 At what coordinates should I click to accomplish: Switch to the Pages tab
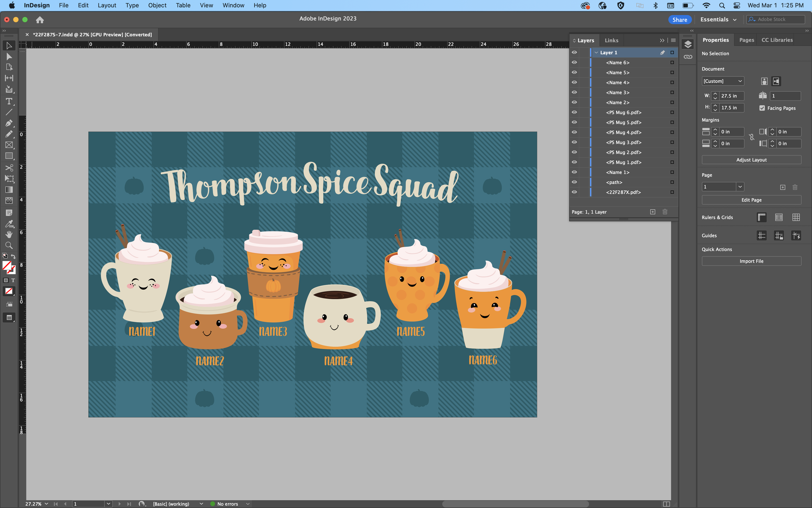coord(746,40)
